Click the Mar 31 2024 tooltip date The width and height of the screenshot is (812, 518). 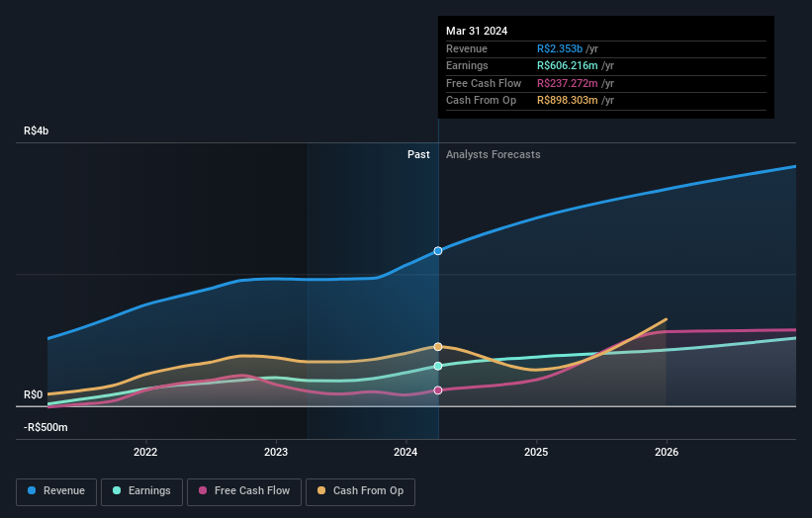(477, 31)
